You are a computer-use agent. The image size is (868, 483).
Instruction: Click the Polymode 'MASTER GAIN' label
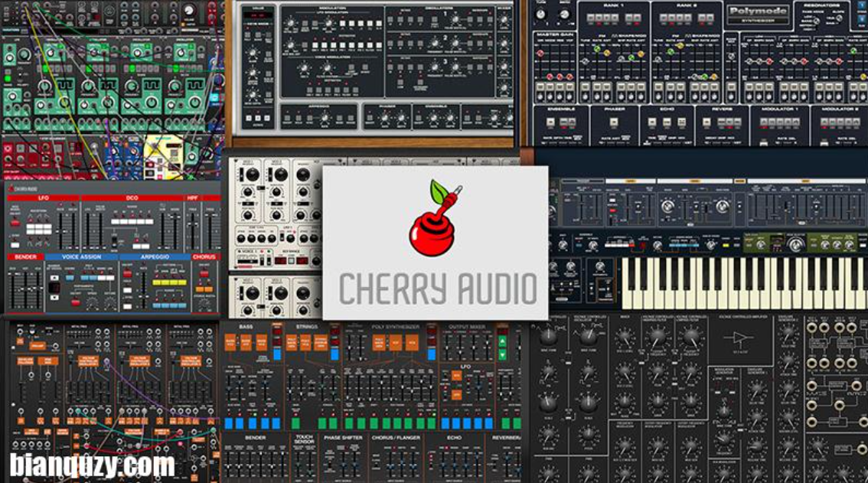pyautogui.click(x=556, y=34)
